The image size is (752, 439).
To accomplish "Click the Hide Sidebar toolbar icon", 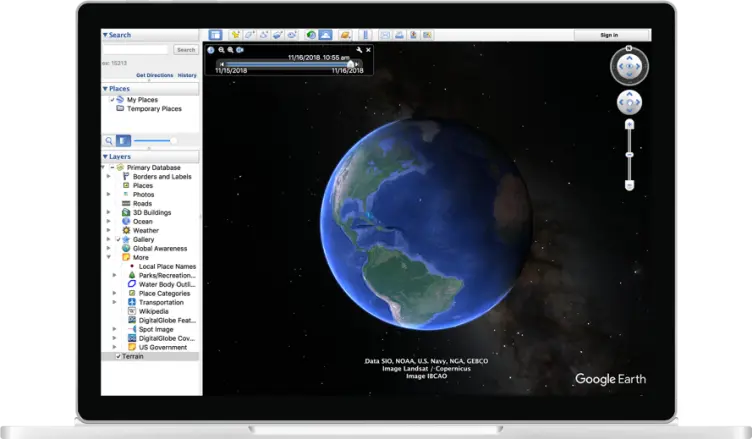I will point(215,35).
